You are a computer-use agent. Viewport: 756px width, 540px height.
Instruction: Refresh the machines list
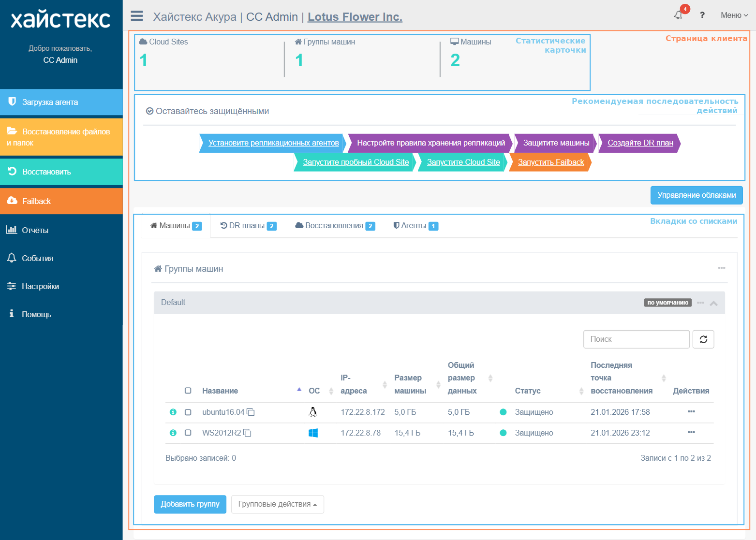(x=703, y=339)
